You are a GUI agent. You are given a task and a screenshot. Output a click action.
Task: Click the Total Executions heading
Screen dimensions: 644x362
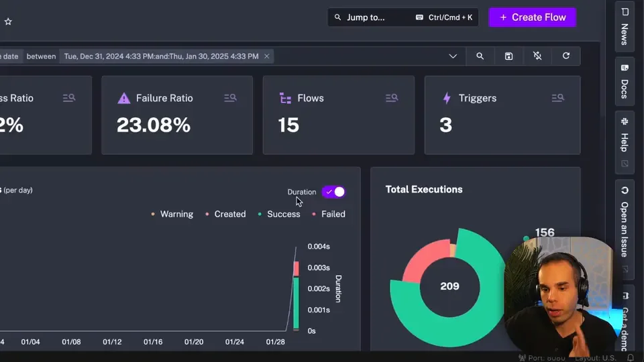(x=424, y=189)
